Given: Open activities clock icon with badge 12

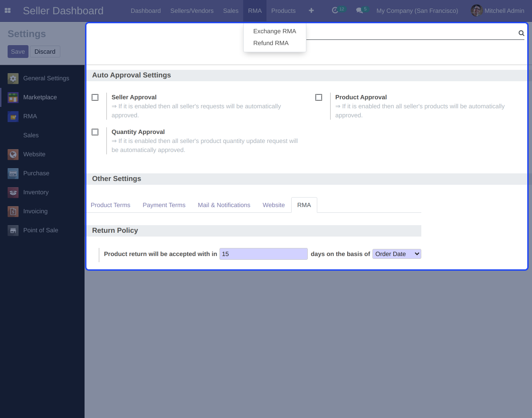Looking at the screenshot, I should (338, 10).
